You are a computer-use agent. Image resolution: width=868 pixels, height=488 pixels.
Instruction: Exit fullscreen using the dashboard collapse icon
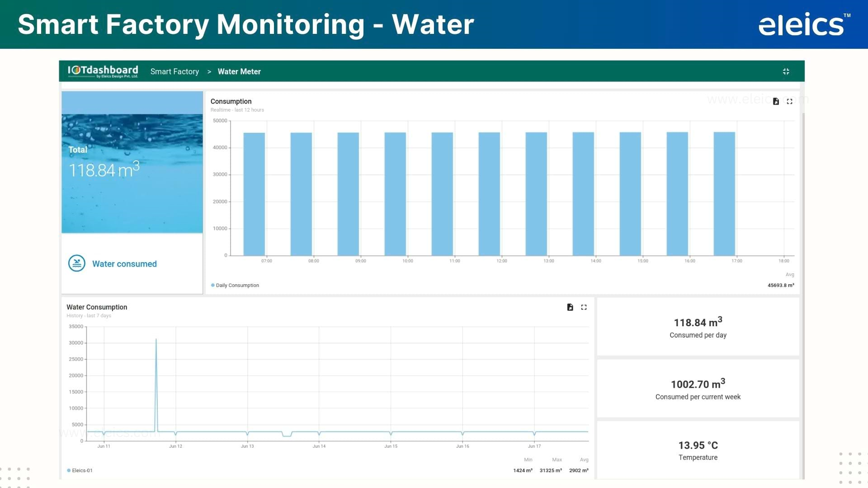pyautogui.click(x=786, y=71)
